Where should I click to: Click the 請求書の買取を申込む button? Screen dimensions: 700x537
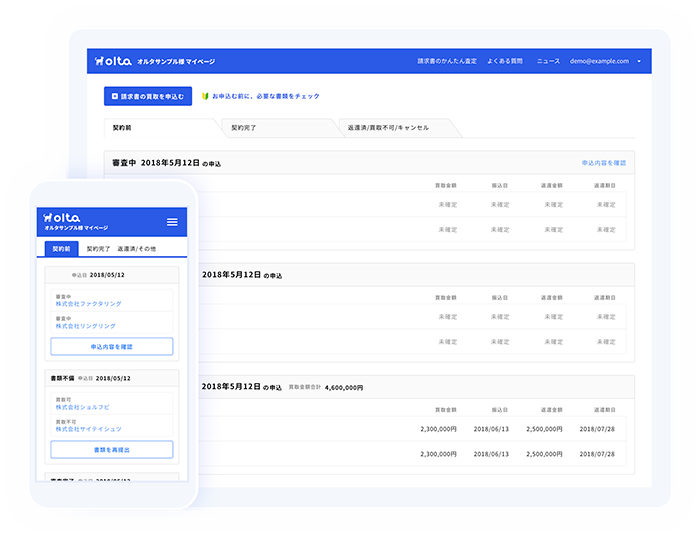pyautogui.click(x=148, y=96)
